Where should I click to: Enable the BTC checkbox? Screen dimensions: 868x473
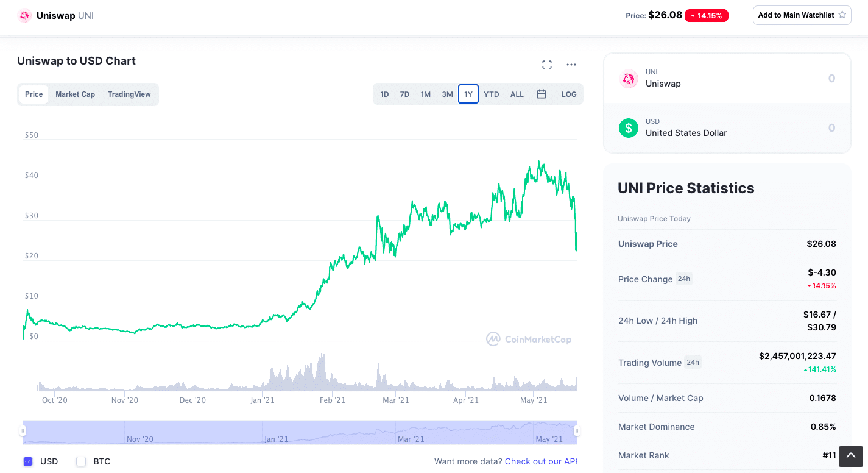[x=81, y=461]
